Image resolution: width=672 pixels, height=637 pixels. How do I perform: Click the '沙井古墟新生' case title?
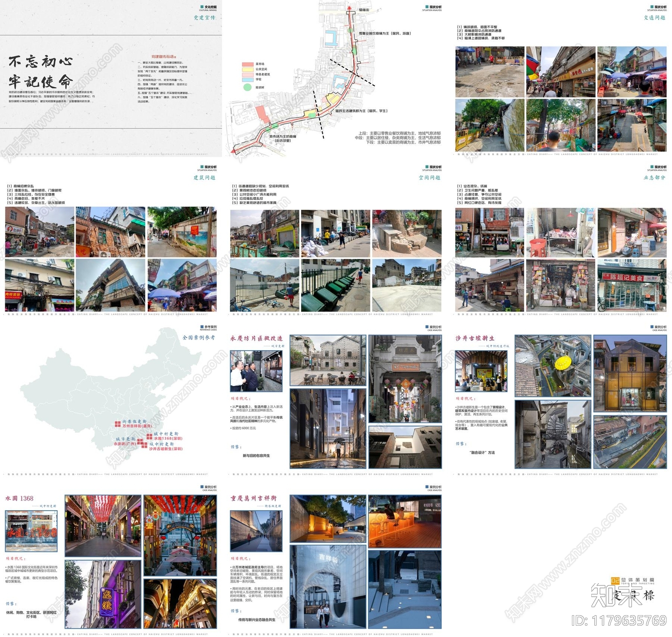tap(475, 338)
